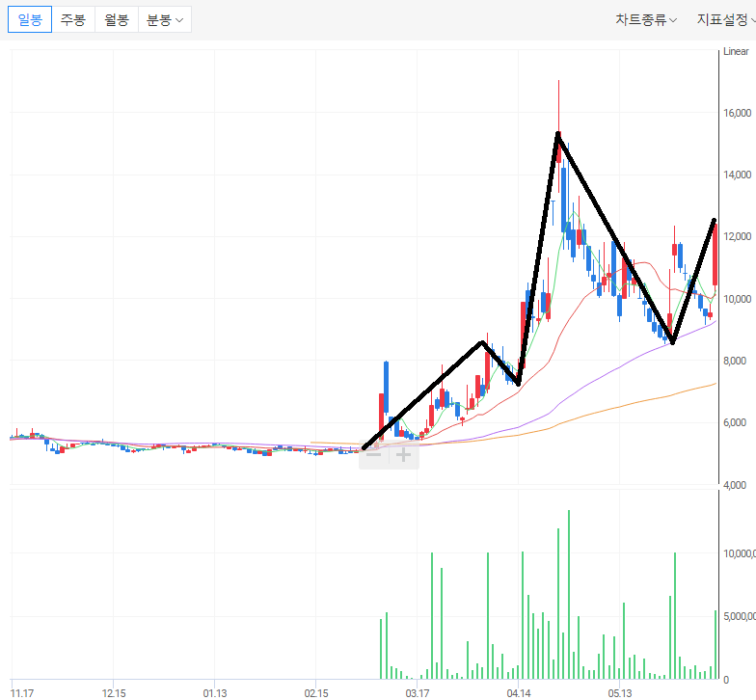
Task: Click the zoom in plus button
Action: pyautogui.click(x=403, y=454)
